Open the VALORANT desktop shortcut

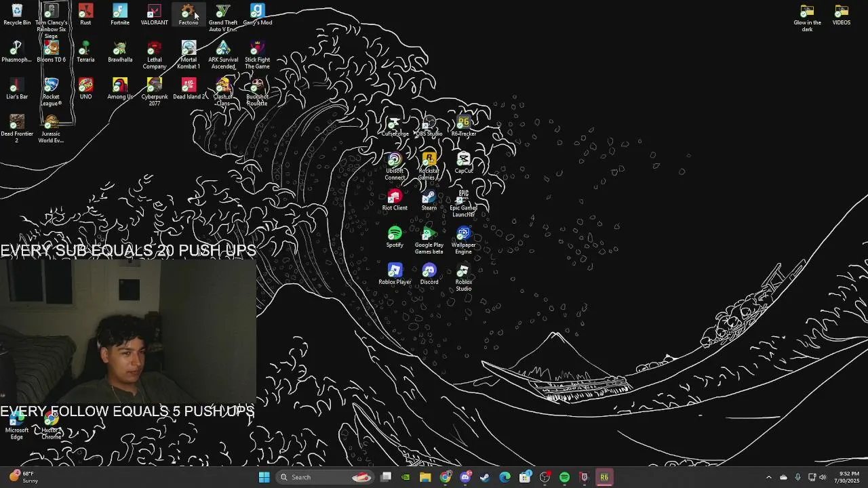click(x=154, y=15)
